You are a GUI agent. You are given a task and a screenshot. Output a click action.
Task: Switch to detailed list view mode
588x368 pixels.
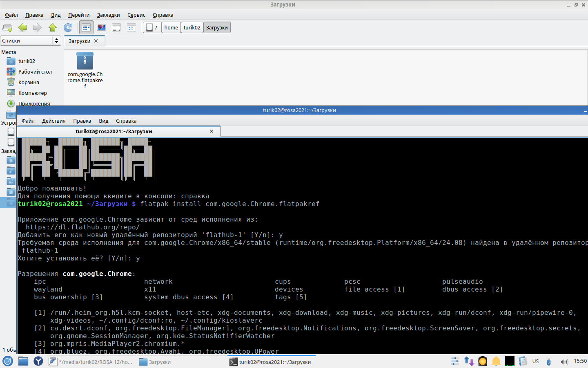click(x=131, y=28)
